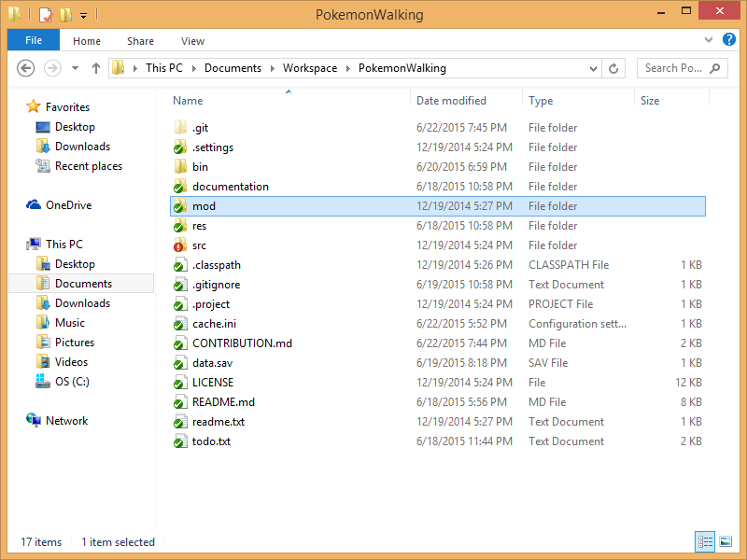Select the README.md file name
The height and width of the screenshot is (560, 747).
pyautogui.click(x=223, y=402)
